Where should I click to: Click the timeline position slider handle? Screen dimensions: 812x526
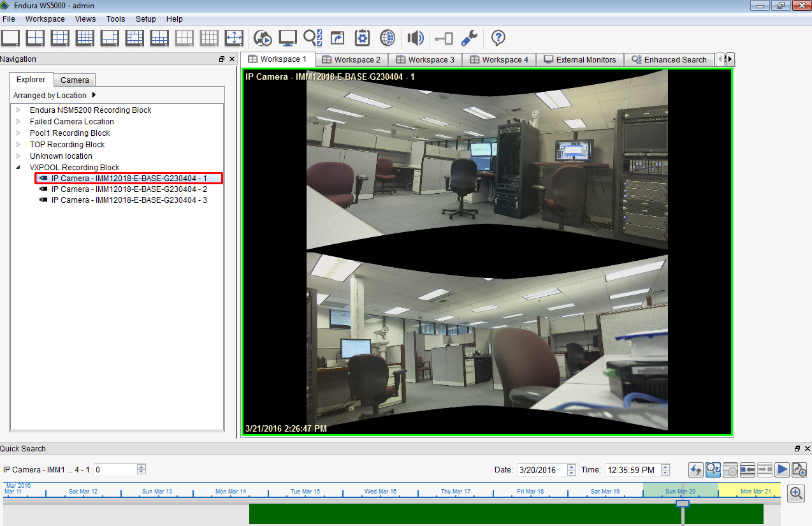(683, 504)
